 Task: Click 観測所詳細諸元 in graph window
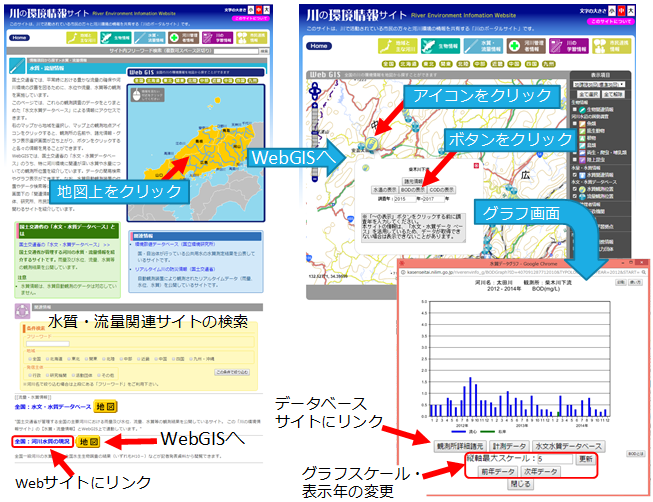(459, 446)
